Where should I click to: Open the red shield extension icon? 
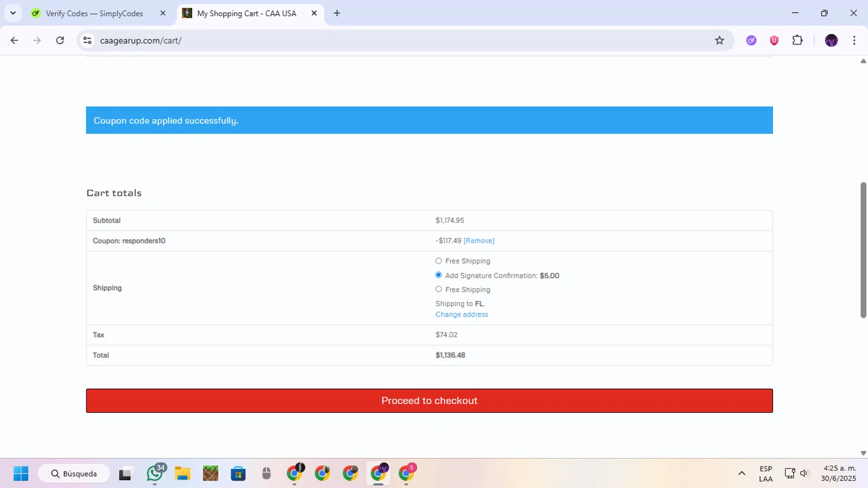click(x=774, y=41)
